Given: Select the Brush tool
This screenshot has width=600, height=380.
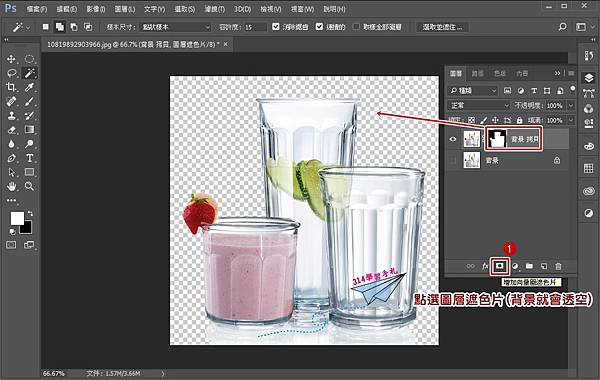Looking at the screenshot, I should [29, 101].
